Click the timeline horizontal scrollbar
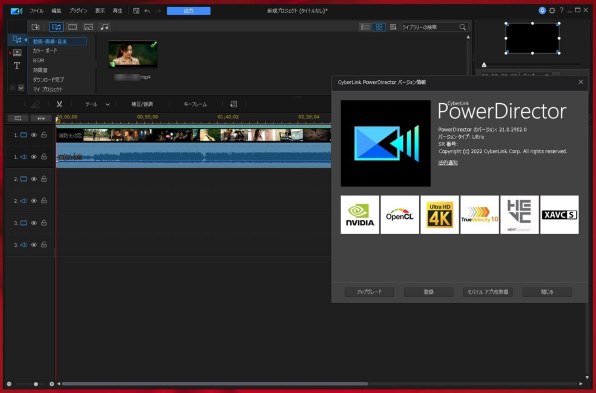Screen dimensions: 596x393 click(x=215, y=384)
